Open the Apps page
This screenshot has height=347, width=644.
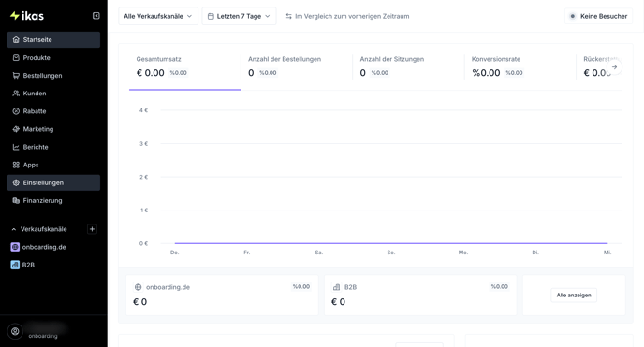tap(53, 165)
